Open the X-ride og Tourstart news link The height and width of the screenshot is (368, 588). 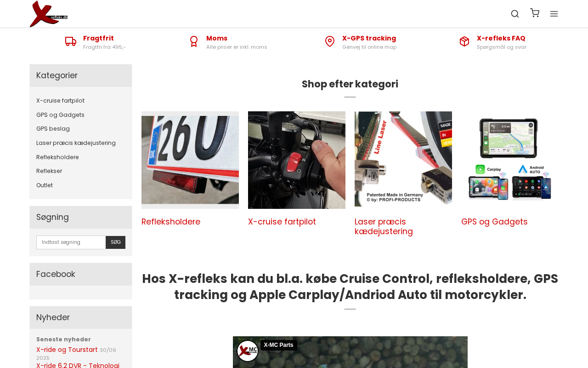click(x=67, y=350)
